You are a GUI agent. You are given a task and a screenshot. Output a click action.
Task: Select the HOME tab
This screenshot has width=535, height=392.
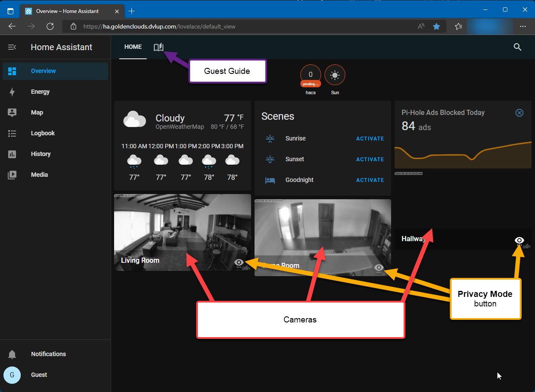(133, 47)
